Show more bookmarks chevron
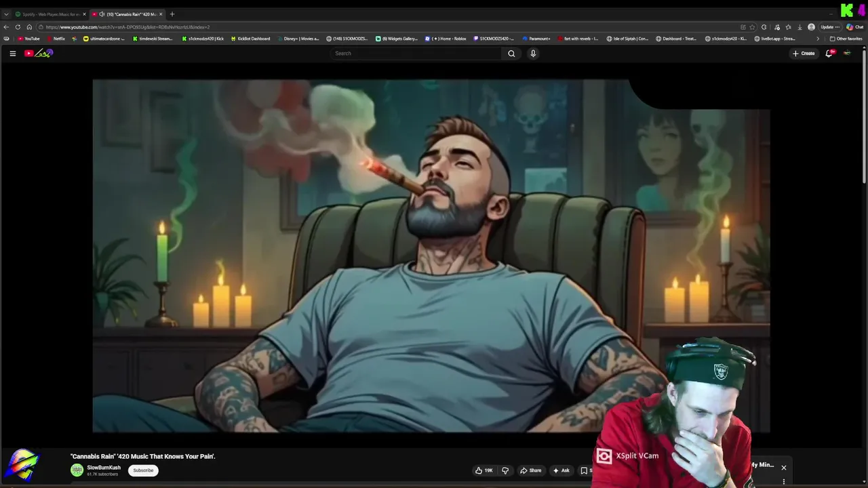Viewport: 868px width, 488px height. tap(817, 39)
